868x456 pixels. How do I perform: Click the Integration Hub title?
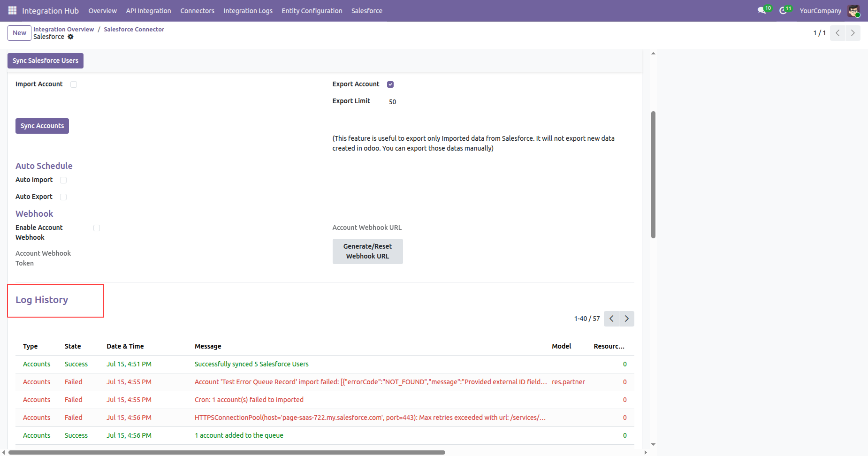click(x=50, y=11)
